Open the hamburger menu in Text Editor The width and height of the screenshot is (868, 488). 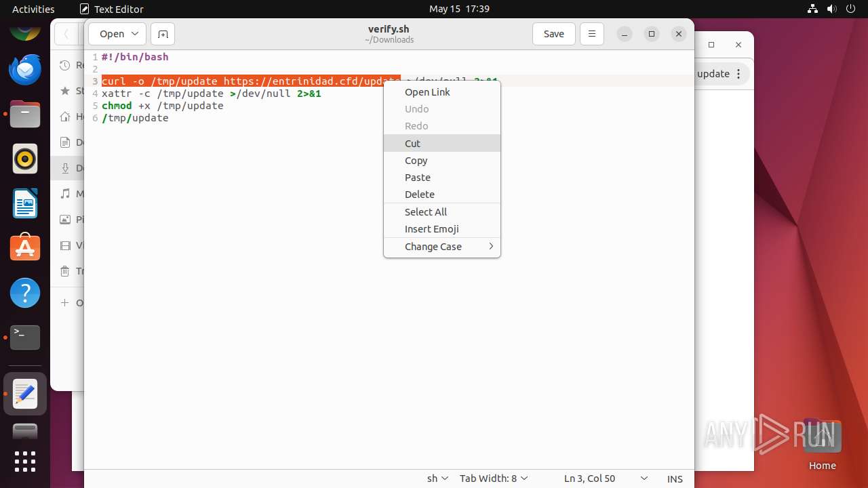pyautogui.click(x=592, y=34)
